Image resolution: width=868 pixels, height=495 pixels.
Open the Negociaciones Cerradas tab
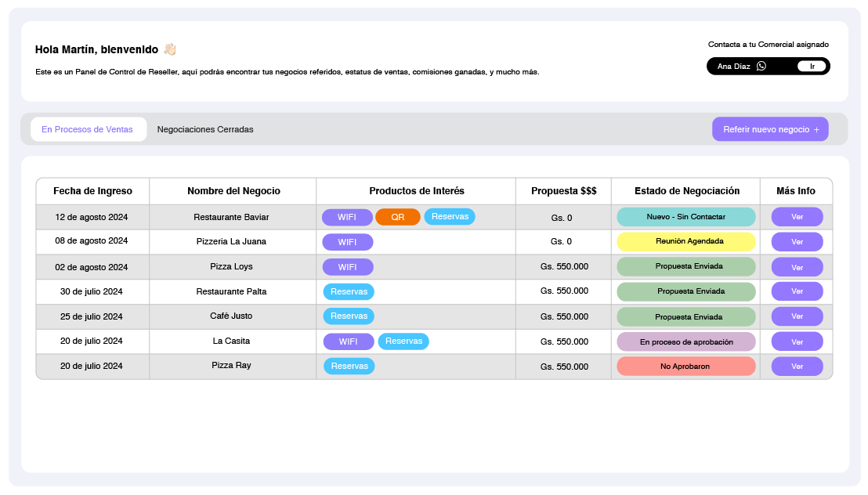(x=204, y=129)
